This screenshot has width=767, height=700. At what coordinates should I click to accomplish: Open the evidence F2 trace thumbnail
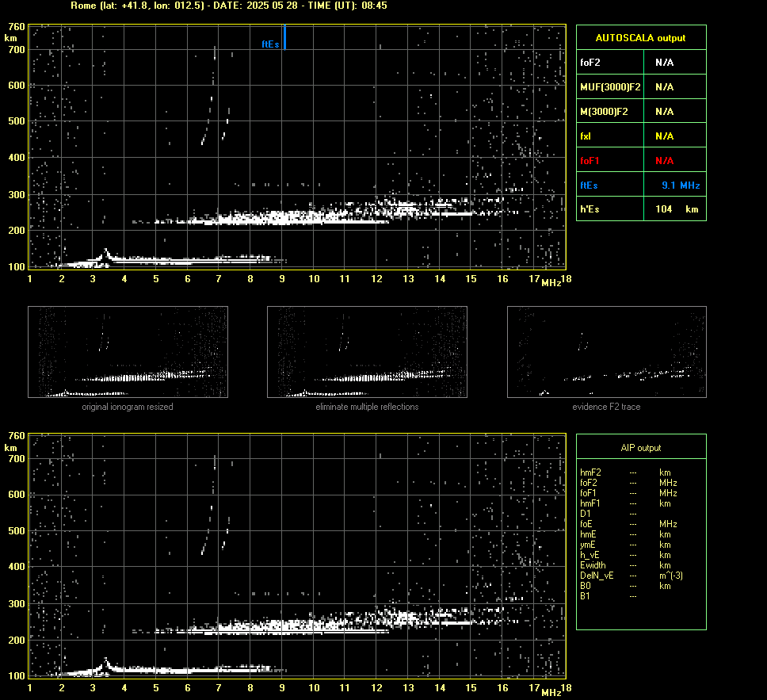(x=607, y=352)
